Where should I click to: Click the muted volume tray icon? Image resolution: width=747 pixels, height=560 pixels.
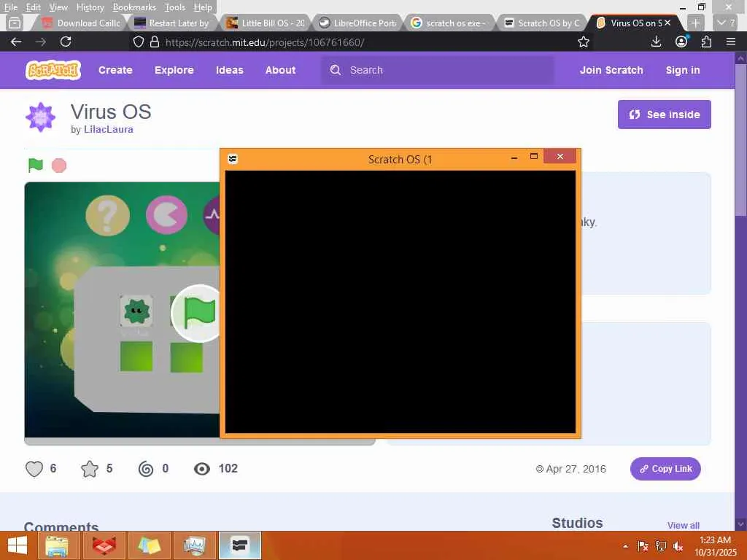[678, 546]
